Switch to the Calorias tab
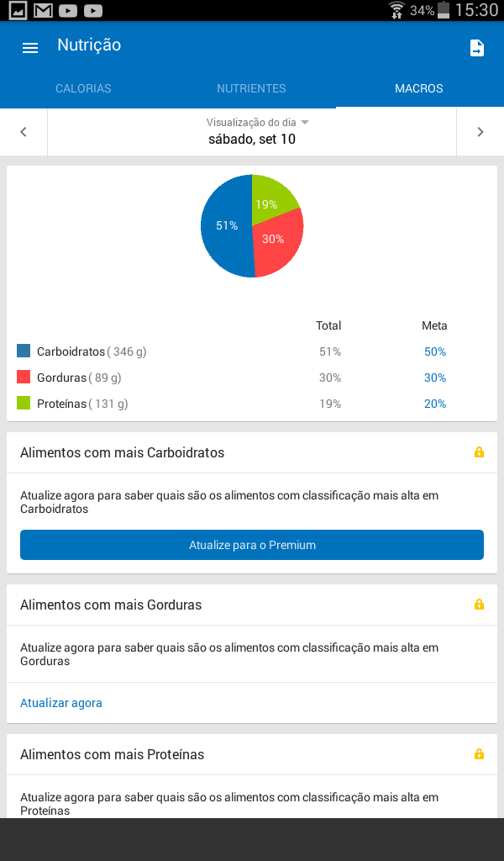Image resolution: width=504 pixels, height=861 pixels. (83, 88)
